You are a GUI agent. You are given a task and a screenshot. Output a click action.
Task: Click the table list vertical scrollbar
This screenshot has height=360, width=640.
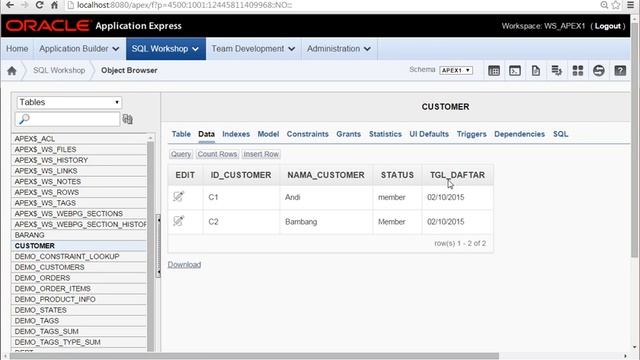(151, 245)
